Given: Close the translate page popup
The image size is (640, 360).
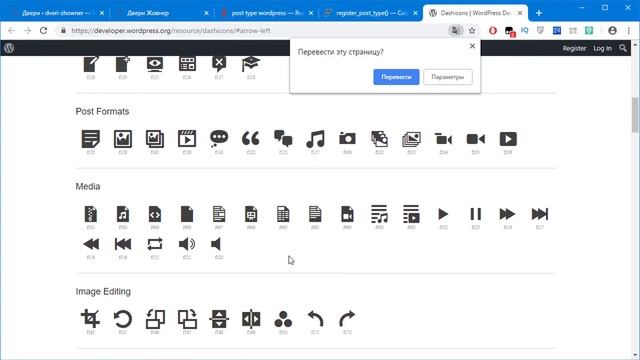Looking at the screenshot, I should (x=472, y=46).
